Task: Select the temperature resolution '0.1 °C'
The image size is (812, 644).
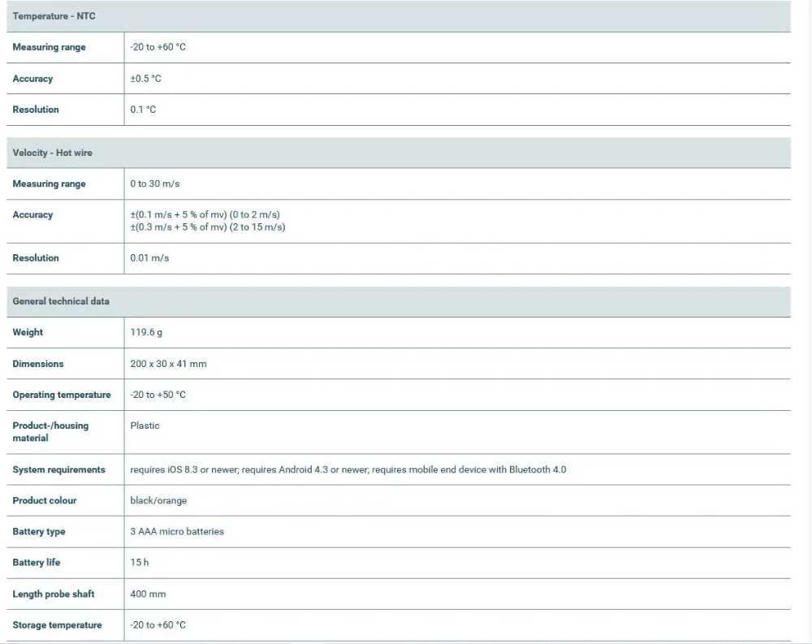Action: (143, 110)
